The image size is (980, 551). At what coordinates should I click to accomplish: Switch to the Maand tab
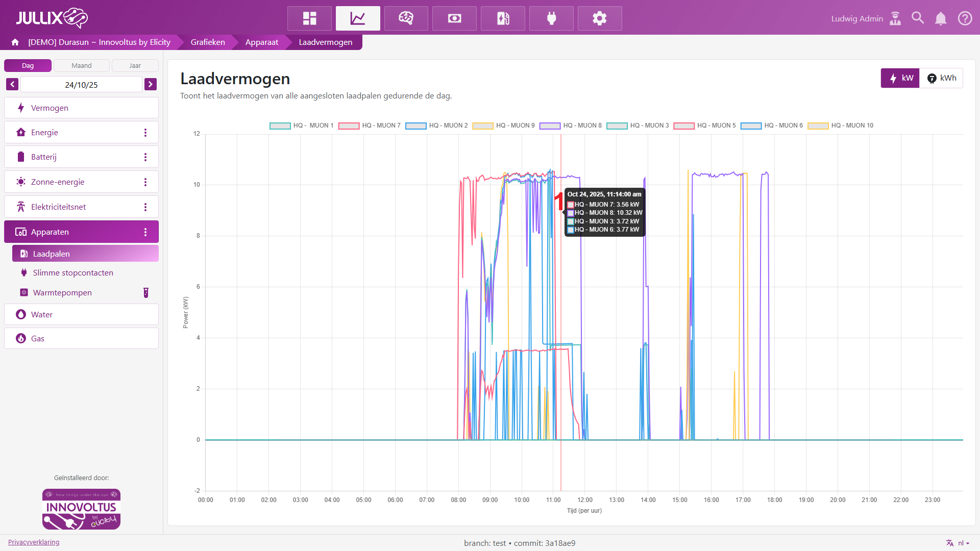(82, 66)
